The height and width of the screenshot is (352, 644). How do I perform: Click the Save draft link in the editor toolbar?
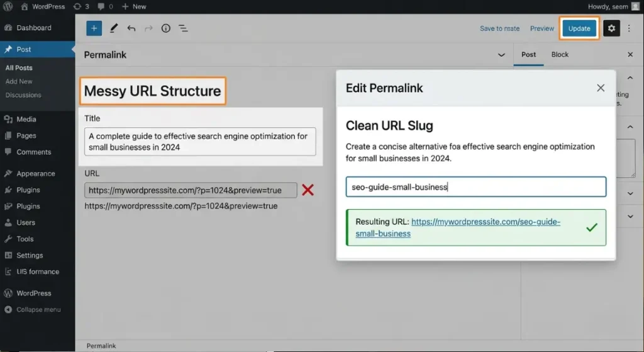(x=499, y=28)
